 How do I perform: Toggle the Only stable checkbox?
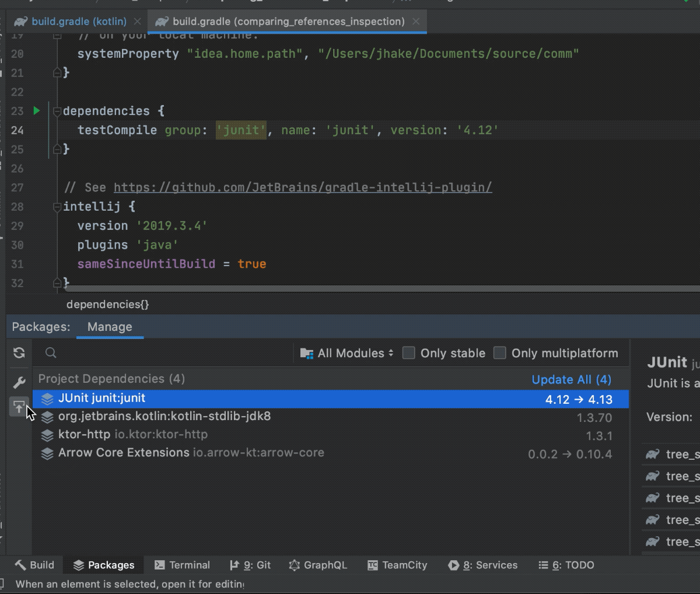(409, 353)
